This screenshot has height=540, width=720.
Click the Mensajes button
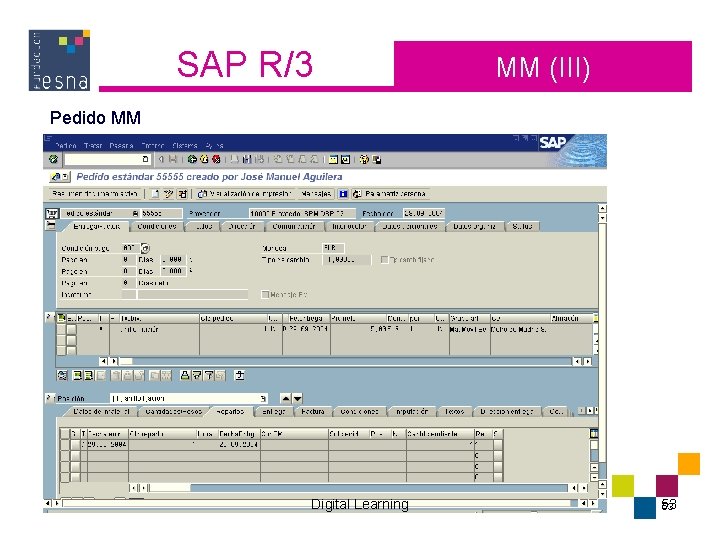click(x=316, y=194)
